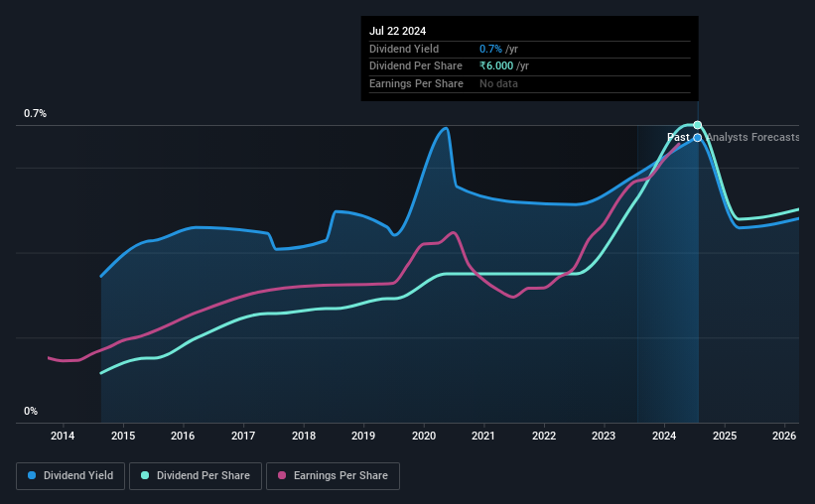Click the blue Dividend Yield legend dot

click(32, 475)
